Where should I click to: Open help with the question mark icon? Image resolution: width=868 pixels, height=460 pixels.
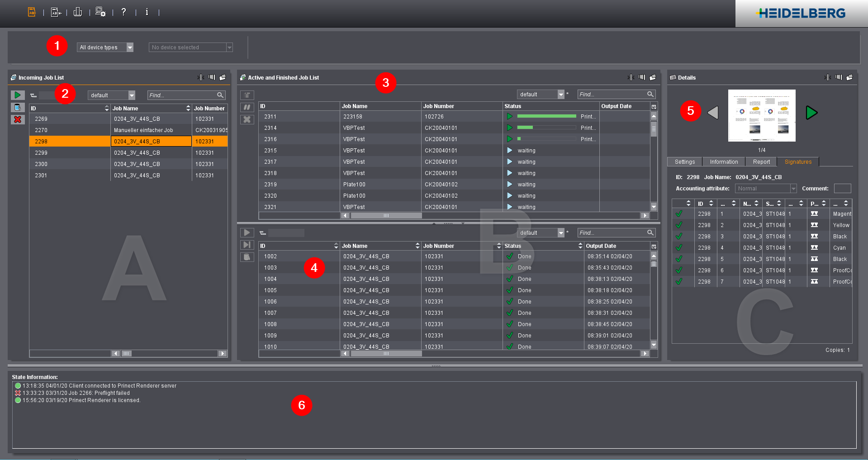[123, 12]
